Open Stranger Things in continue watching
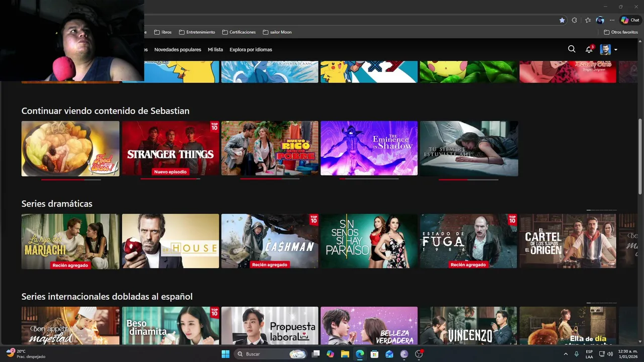 (171, 148)
